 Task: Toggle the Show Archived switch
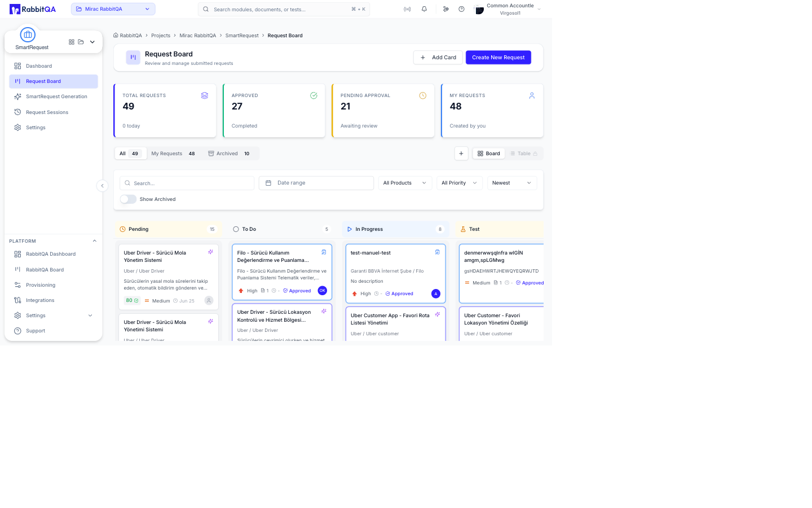[128, 199]
